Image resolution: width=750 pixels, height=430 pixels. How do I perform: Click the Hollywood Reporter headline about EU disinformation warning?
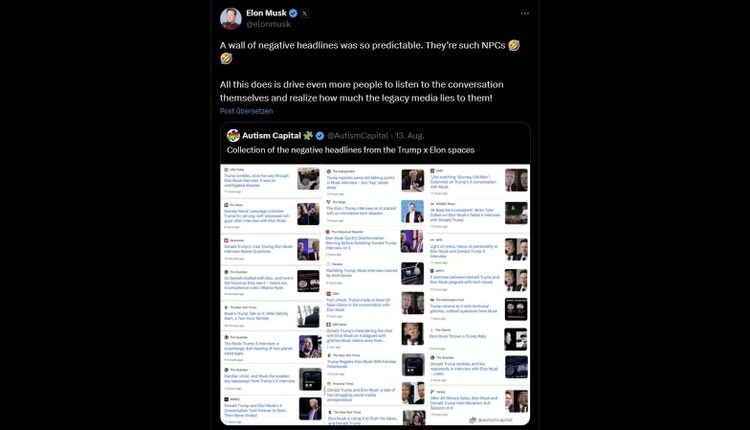coord(361,243)
